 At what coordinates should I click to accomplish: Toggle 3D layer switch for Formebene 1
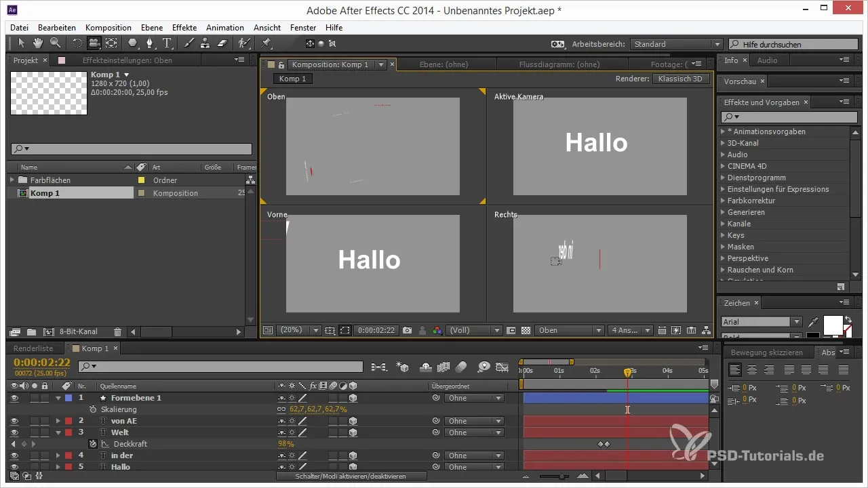click(353, 398)
